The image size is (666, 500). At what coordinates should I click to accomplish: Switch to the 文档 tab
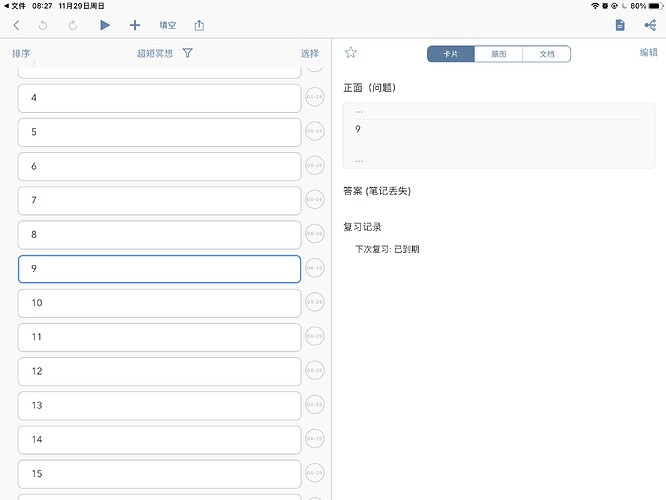[547, 54]
